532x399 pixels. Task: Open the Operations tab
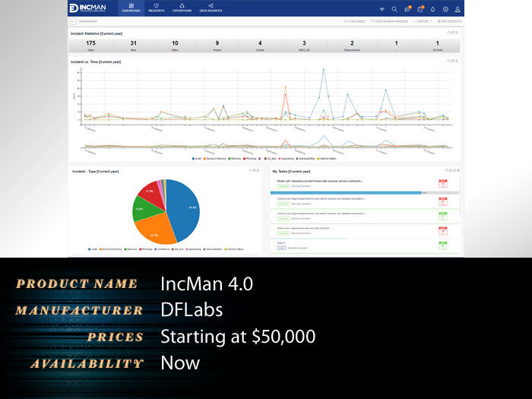(182, 8)
